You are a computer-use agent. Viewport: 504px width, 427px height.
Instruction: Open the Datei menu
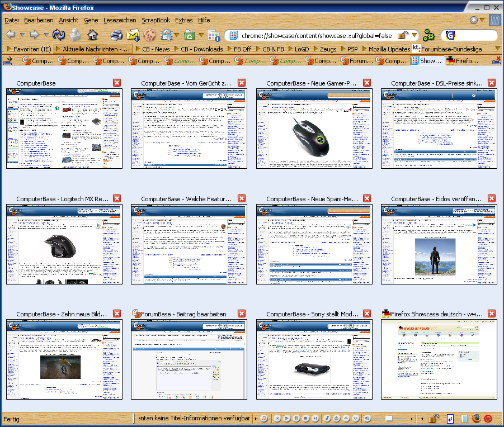point(12,20)
